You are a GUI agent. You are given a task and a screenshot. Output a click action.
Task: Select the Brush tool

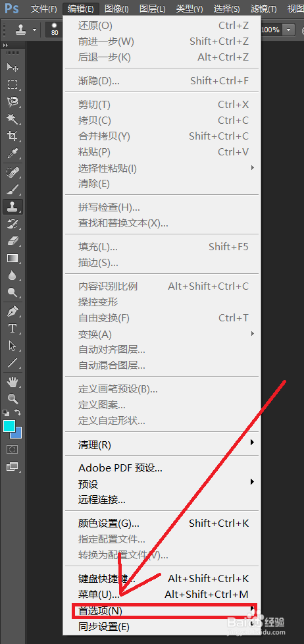13,190
